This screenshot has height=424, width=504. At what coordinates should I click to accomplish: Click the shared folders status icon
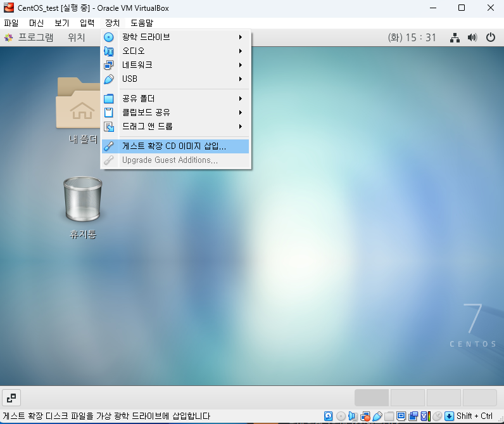[389, 416]
